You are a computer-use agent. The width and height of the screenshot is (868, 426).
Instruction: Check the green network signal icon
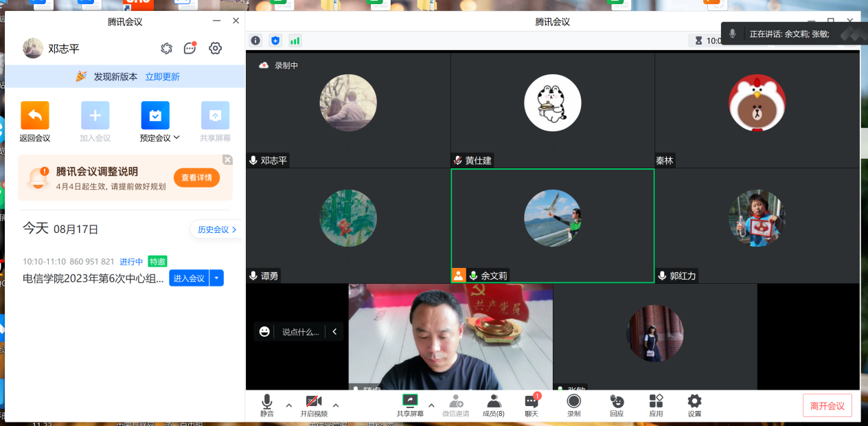pos(295,41)
